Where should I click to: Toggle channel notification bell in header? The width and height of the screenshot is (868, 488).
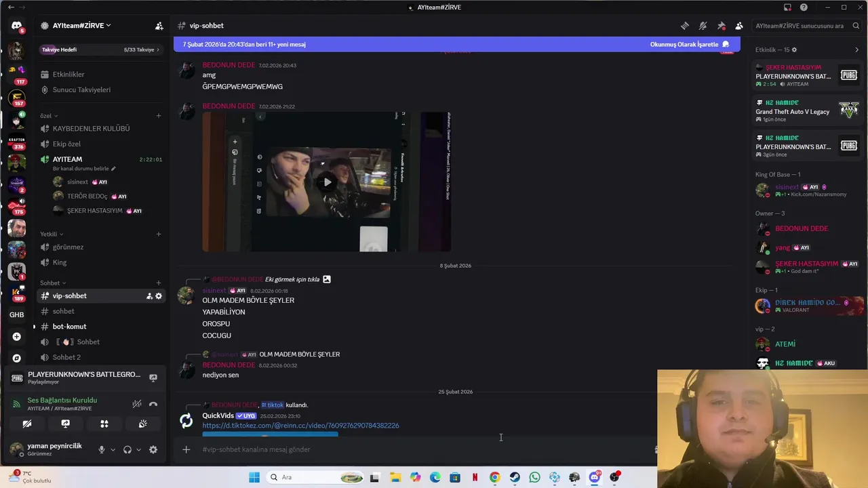coord(703,26)
